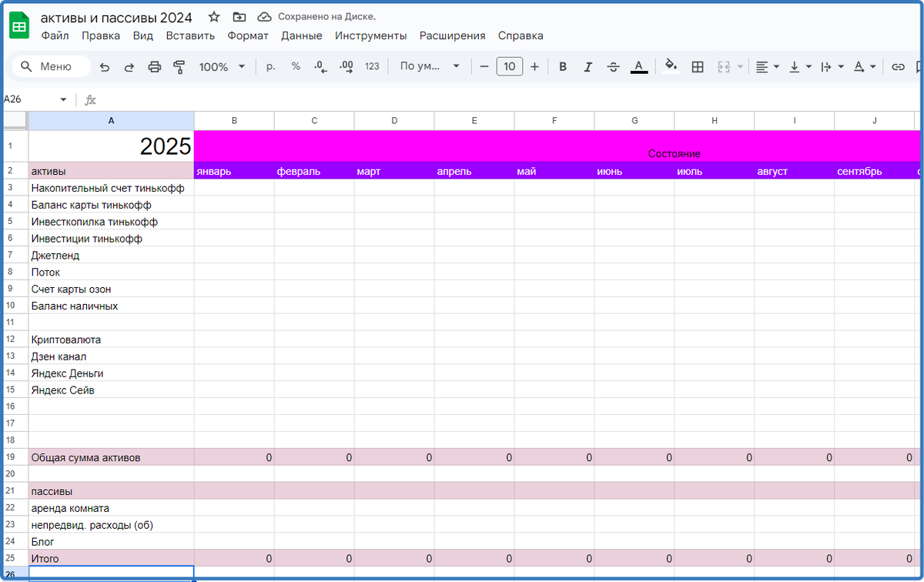Open the Инструменты menu
Screen dimensions: 924x582
pyautogui.click(x=371, y=35)
